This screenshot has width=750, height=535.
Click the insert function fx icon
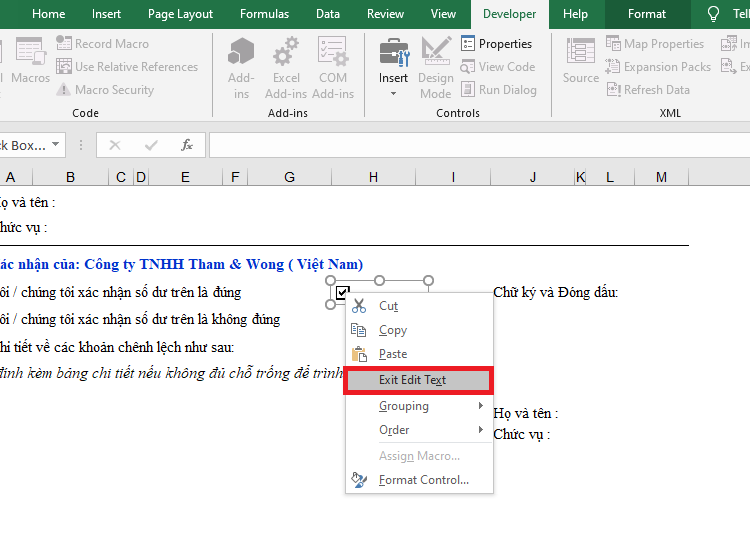187,146
